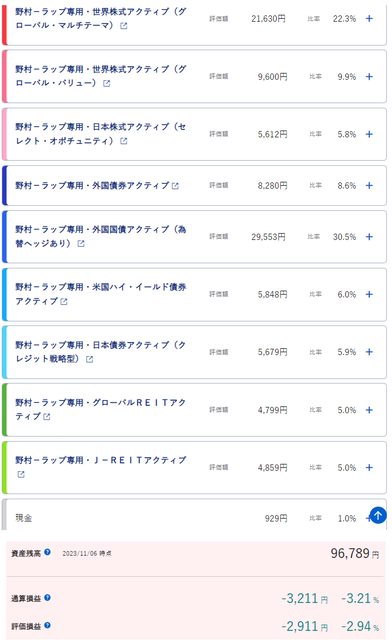This screenshot has width=392, height=640.
Task: Show help tooltip for 評価損益
Action: pos(47,625)
